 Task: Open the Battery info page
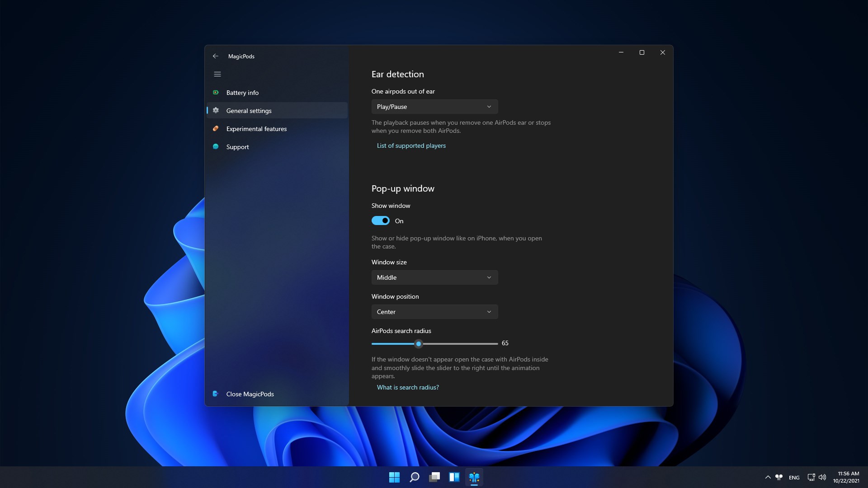[243, 93]
